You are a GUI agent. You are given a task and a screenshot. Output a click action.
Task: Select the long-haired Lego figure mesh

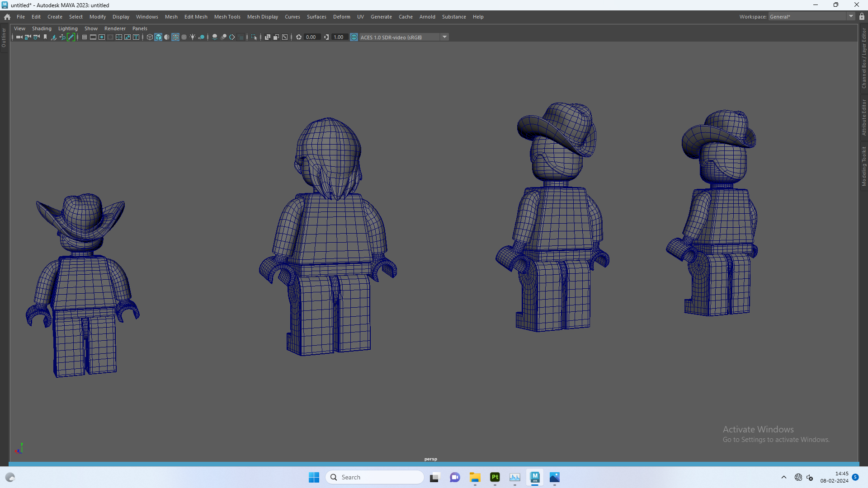(x=329, y=237)
